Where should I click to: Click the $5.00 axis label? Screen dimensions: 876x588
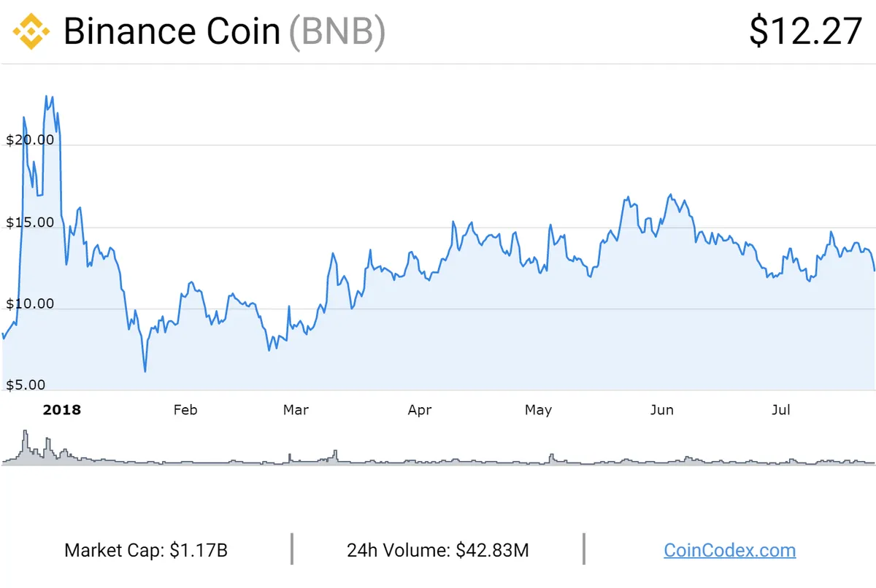coord(27,384)
